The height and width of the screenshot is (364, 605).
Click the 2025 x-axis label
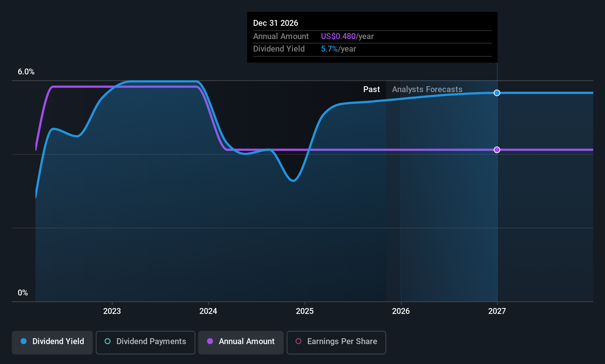point(305,311)
